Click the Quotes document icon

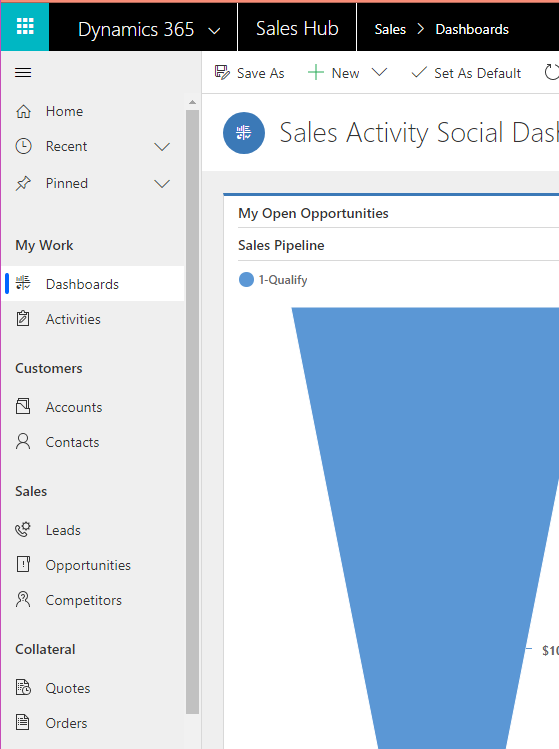pos(23,687)
